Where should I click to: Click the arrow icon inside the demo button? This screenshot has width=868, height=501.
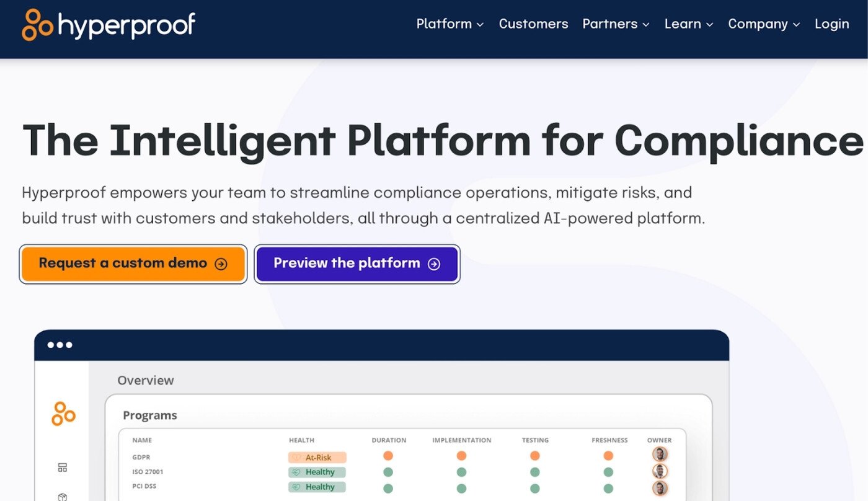pos(221,264)
